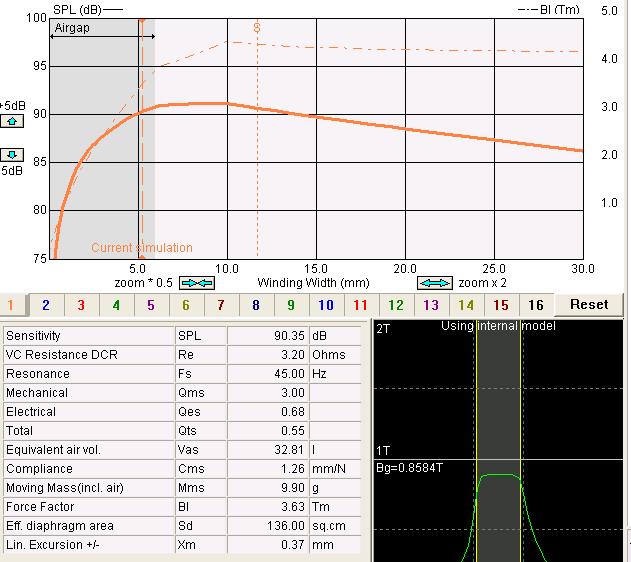This screenshot has height=562, width=631.
Task: Edit the VC Resistance DCR value 3.20
Action: [268, 355]
